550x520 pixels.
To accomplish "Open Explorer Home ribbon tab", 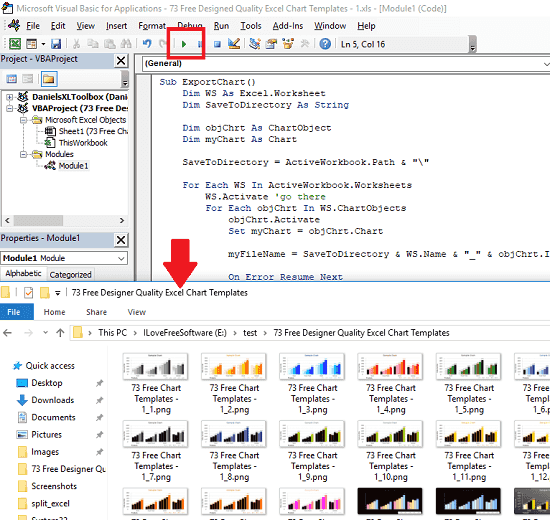I will point(54,312).
